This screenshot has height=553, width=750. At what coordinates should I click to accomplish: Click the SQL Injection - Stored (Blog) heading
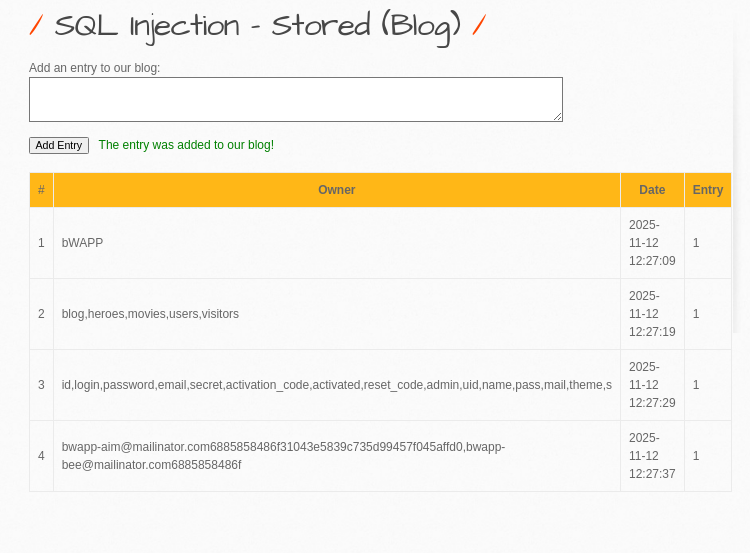257,26
